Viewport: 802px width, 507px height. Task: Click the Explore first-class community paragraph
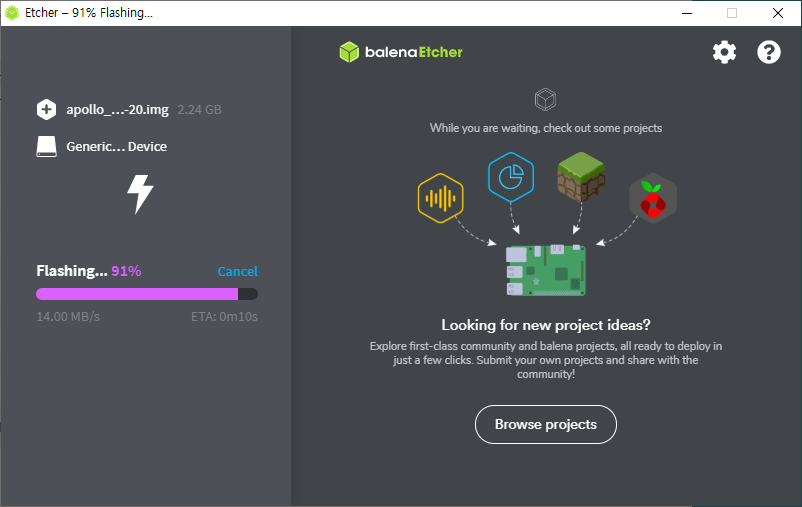[x=546, y=360]
